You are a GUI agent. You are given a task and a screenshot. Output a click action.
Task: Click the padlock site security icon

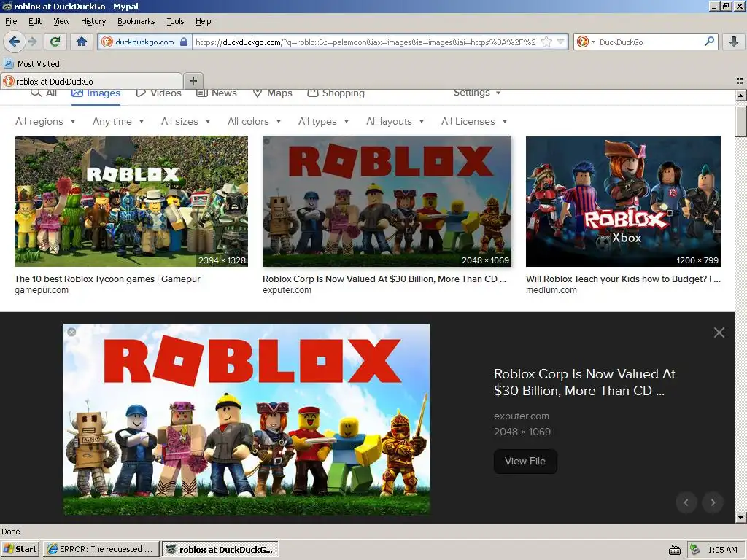coord(184,42)
